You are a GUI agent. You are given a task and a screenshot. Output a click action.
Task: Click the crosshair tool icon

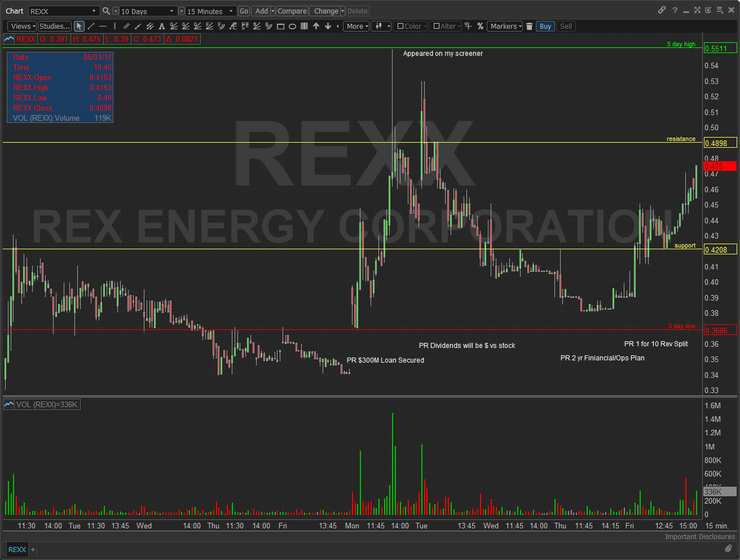[468, 26]
